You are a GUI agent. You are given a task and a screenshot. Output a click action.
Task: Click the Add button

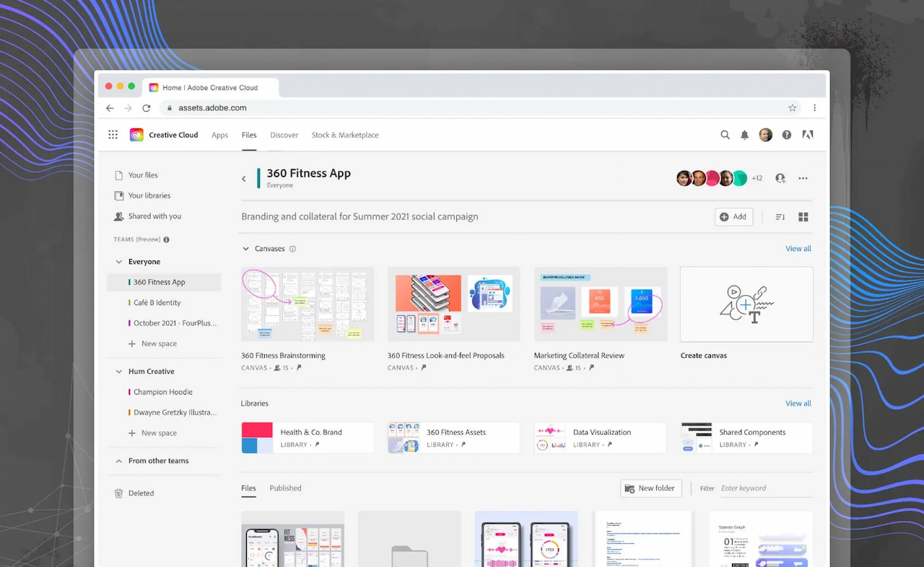(x=733, y=216)
